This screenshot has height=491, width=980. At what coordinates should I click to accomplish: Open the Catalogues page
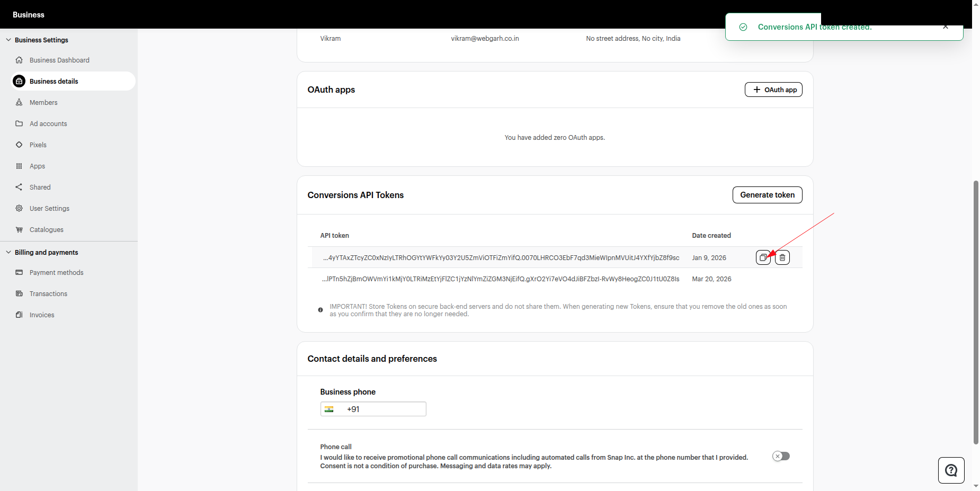click(x=47, y=229)
